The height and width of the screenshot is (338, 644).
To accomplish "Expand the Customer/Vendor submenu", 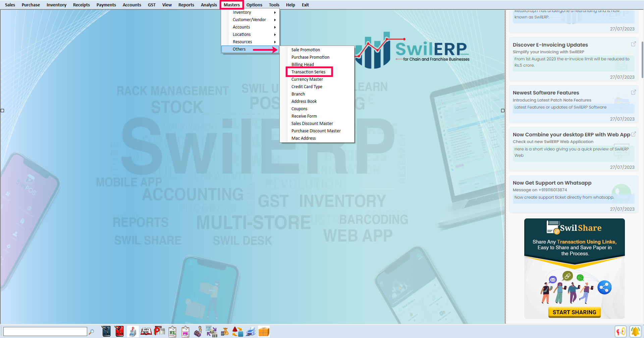I will 250,20.
